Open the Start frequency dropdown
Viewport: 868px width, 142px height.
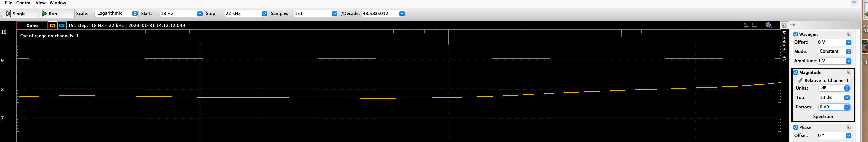click(200, 14)
